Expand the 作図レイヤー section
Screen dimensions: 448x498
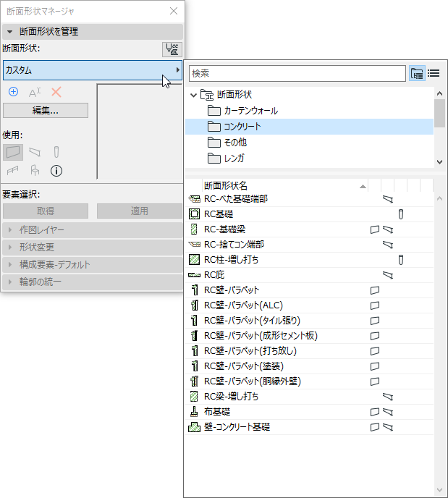point(93,230)
